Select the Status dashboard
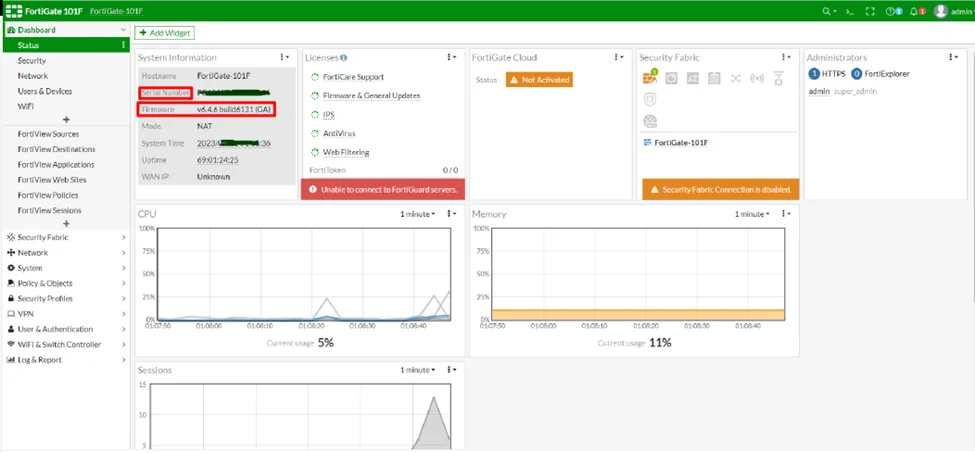 pyautogui.click(x=65, y=45)
